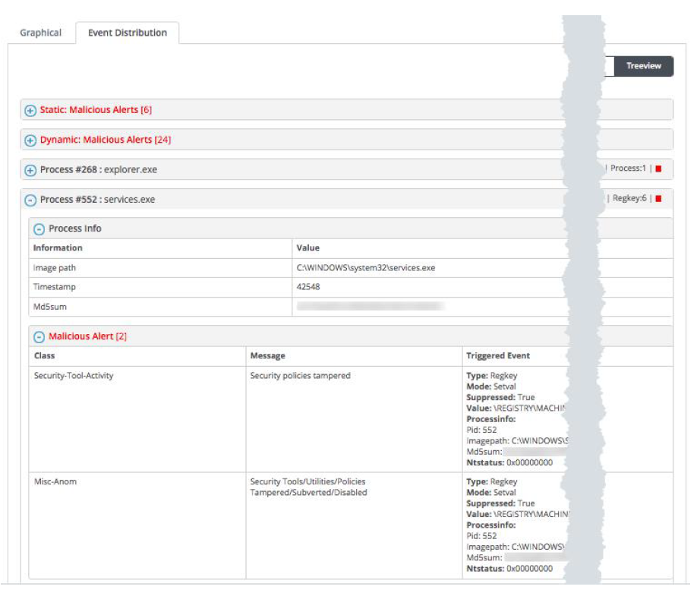
Task: Click the Timestamp label
Action: coord(55,287)
